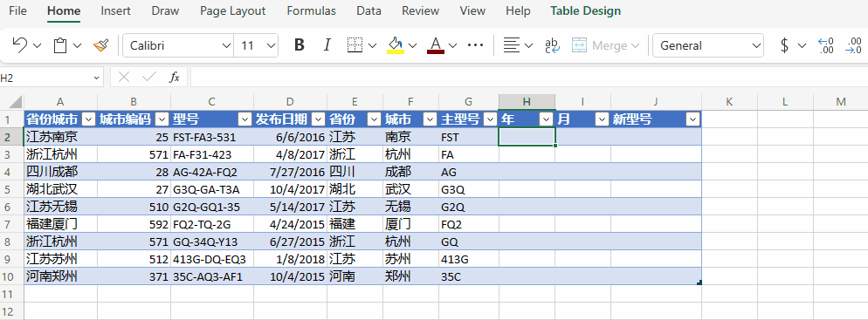Expand the borders options arrow
868x320 pixels.
pos(372,45)
